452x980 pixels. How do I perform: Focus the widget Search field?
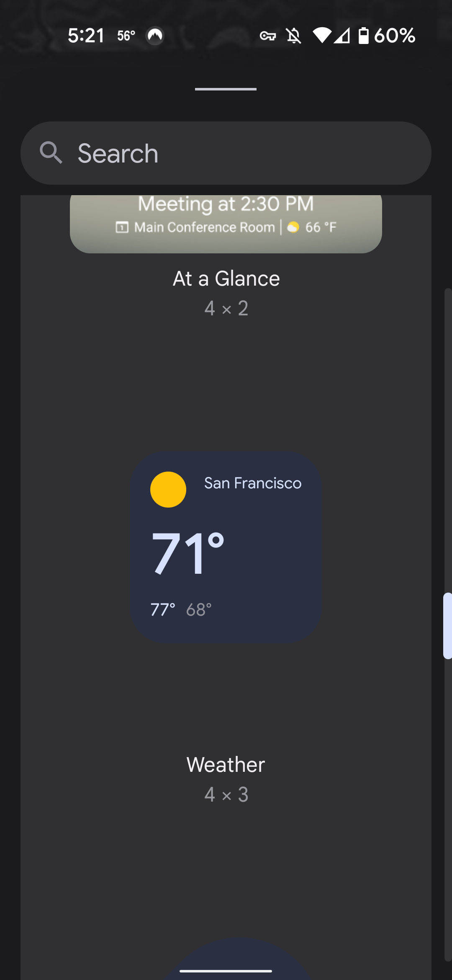point(226,153)
